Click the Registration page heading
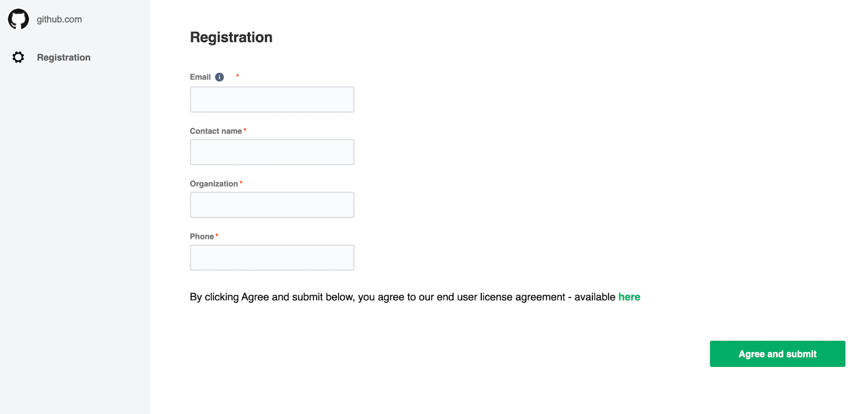The image size is (868, 414). point(231,37)
